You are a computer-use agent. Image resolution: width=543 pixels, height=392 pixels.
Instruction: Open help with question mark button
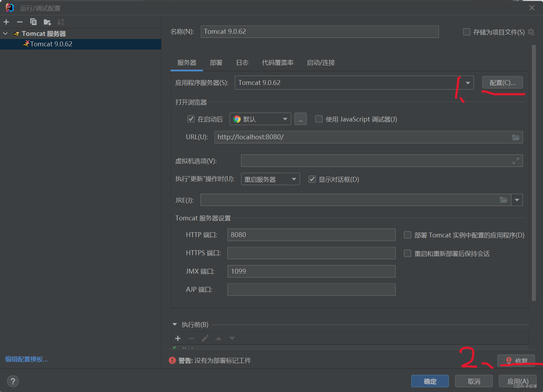tap(13, 381)
